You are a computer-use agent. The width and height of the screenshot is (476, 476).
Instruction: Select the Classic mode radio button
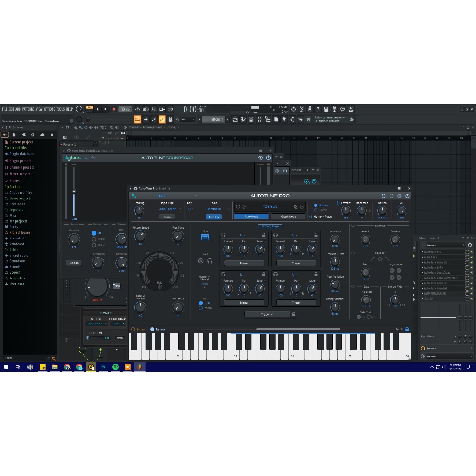tap(316, 210)
